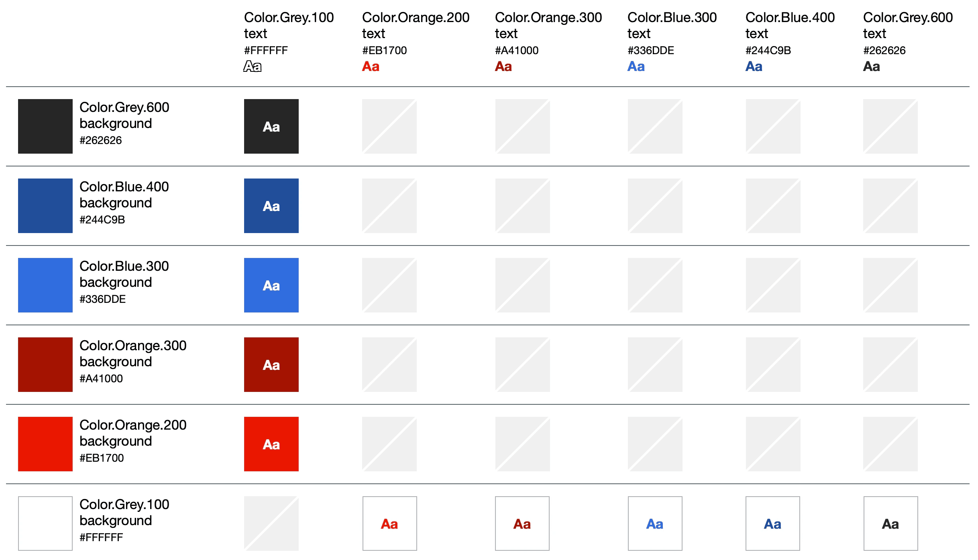
Task: Select the Color.Orange.300 background swatch
Action: pos(45,364)
